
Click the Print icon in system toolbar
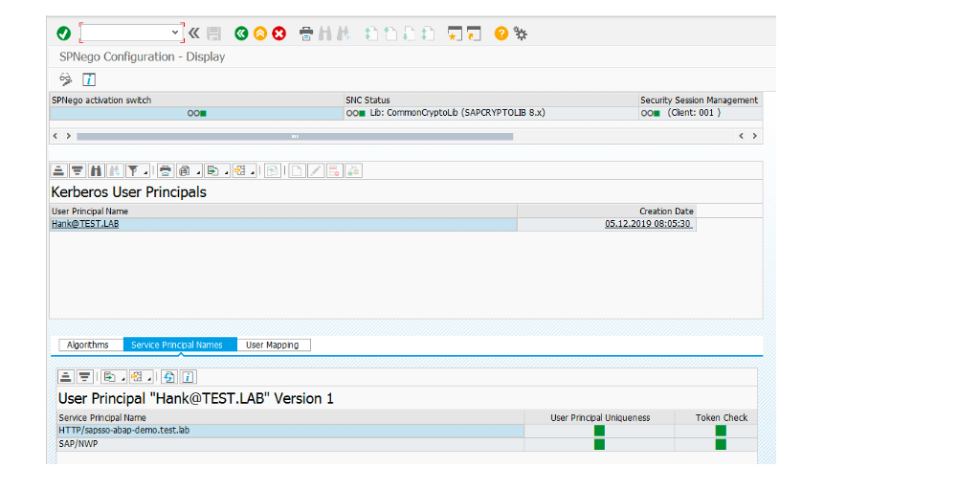tap(306, 33)
